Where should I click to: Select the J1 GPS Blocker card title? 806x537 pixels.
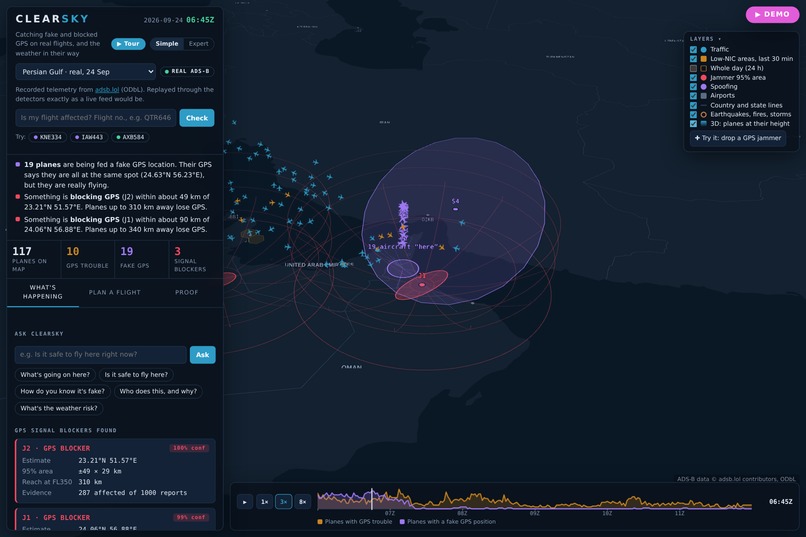(x=56, y=517)
